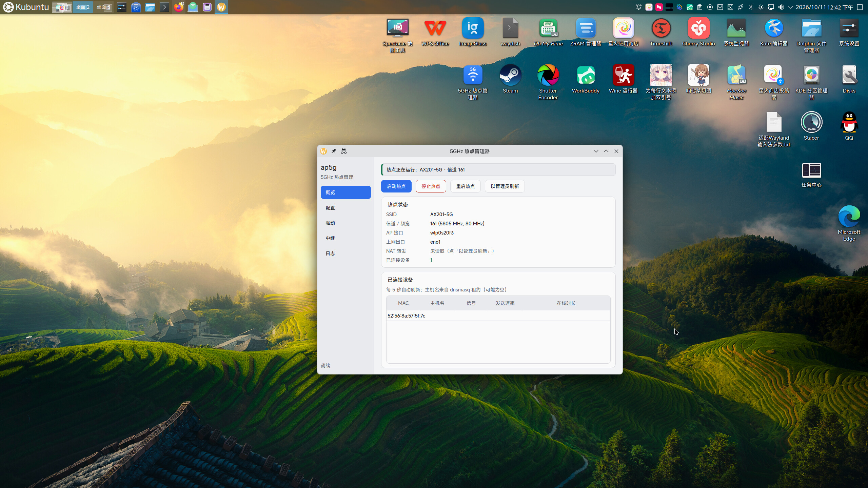Open the Bluetooth tray icon

click(x=751, y=7)
